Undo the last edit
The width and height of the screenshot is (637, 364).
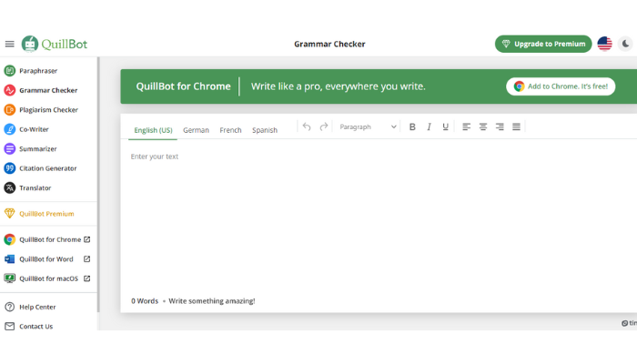pyautogui.click(x=307, y=126)
